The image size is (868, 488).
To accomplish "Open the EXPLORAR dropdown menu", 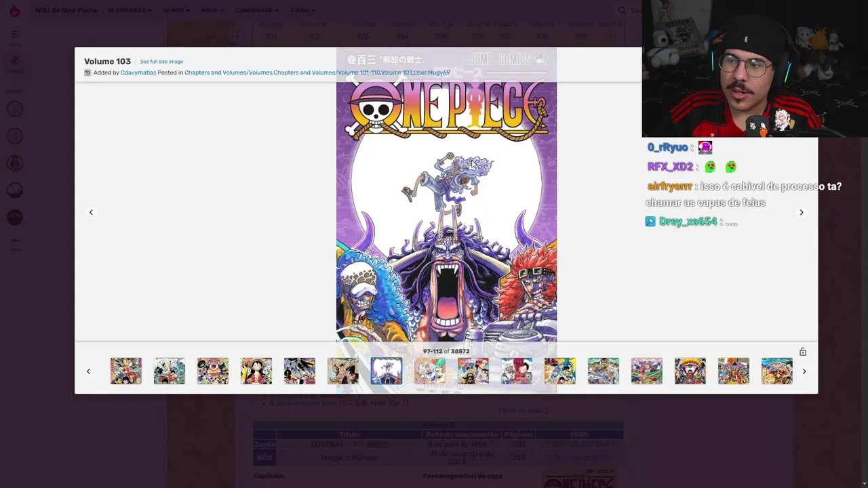I will tap(130, 10).
